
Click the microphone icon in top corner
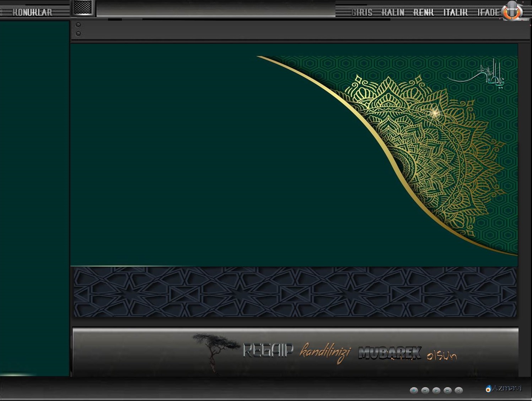(512, 11)
